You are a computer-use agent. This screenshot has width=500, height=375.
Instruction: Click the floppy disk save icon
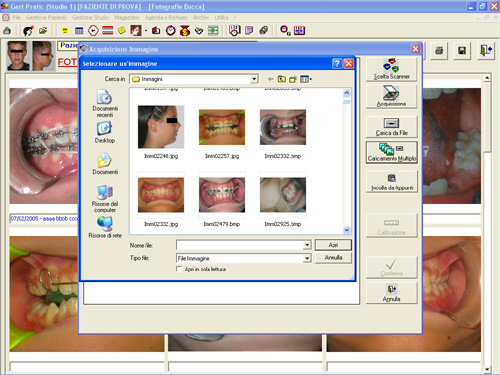click(x=462, y=51)
